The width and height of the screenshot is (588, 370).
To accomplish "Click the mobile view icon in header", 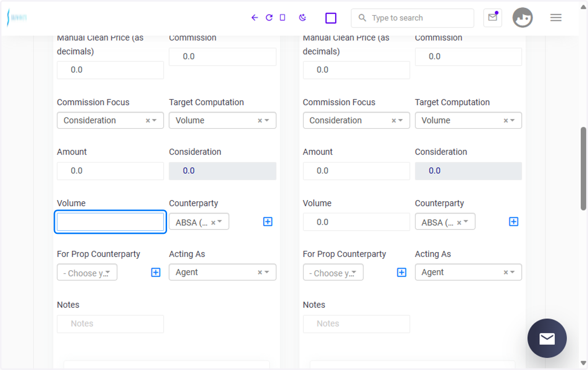I will coord(282,18).
